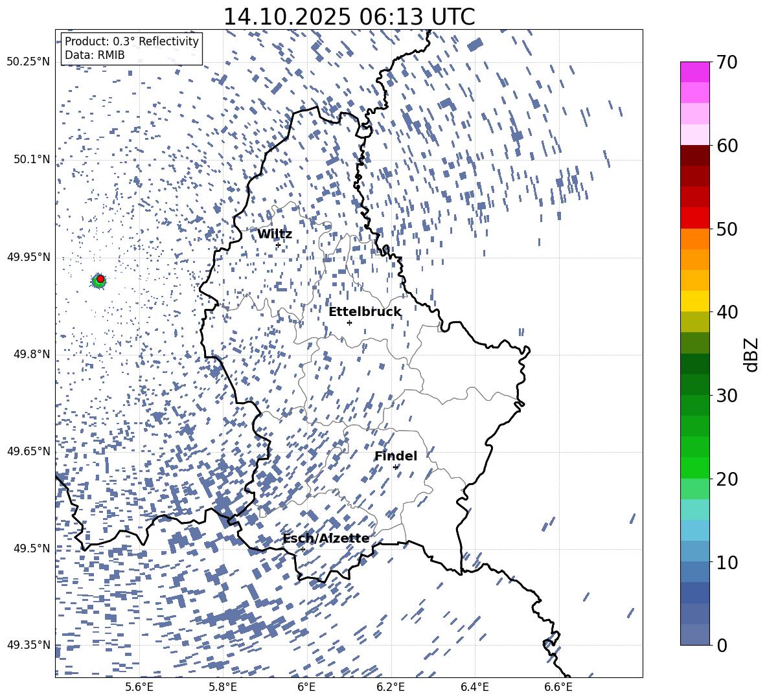Click the Findel station cross marker
The height and width of the screenshot is (700, 767).
point(396,468)
